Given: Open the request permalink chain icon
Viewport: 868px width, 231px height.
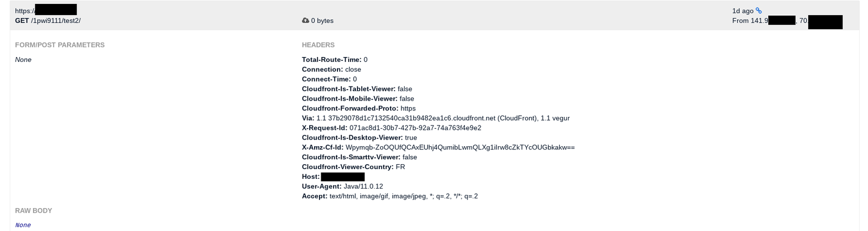Looking at the screenshot, I should click(758, 10).
